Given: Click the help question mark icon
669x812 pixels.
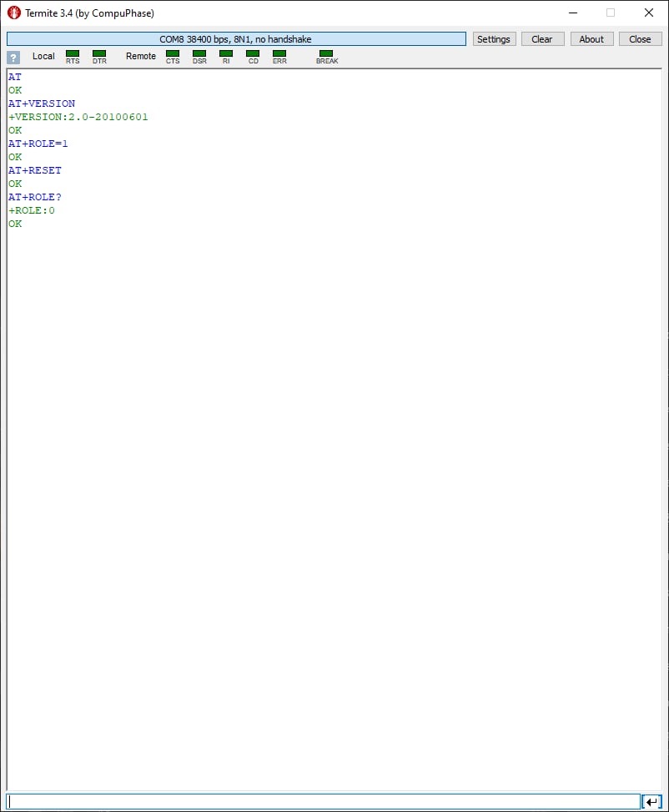Looking at the screenshot, I should (13, 57).
